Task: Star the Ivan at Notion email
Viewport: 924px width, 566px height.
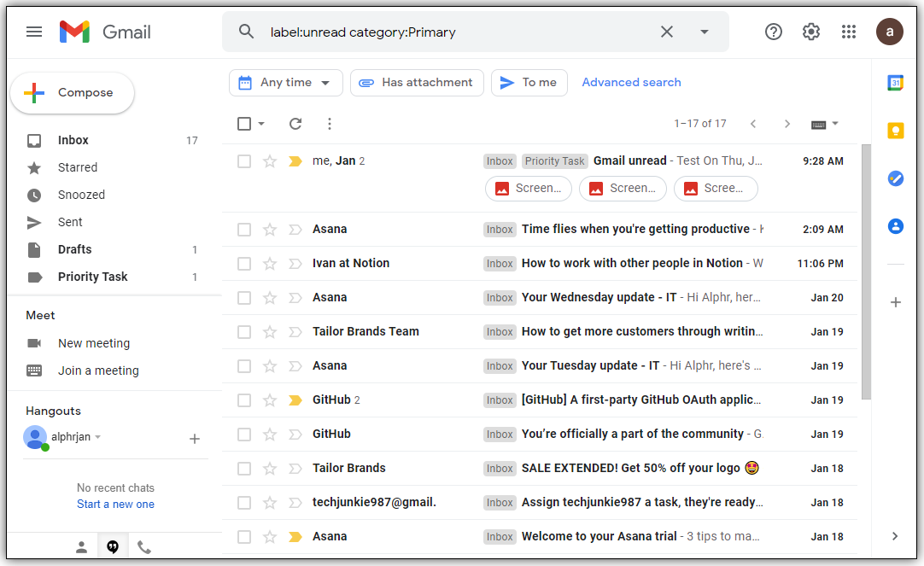Action: (x=270, y=264)
